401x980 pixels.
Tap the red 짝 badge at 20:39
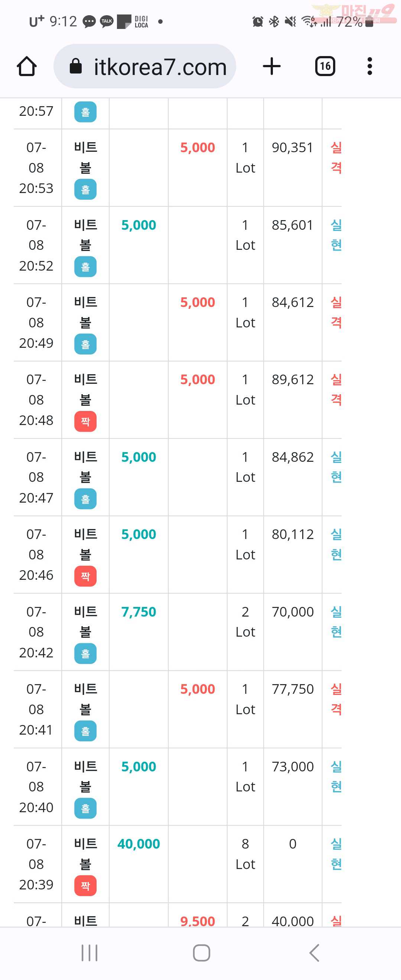tap(85, 886)
